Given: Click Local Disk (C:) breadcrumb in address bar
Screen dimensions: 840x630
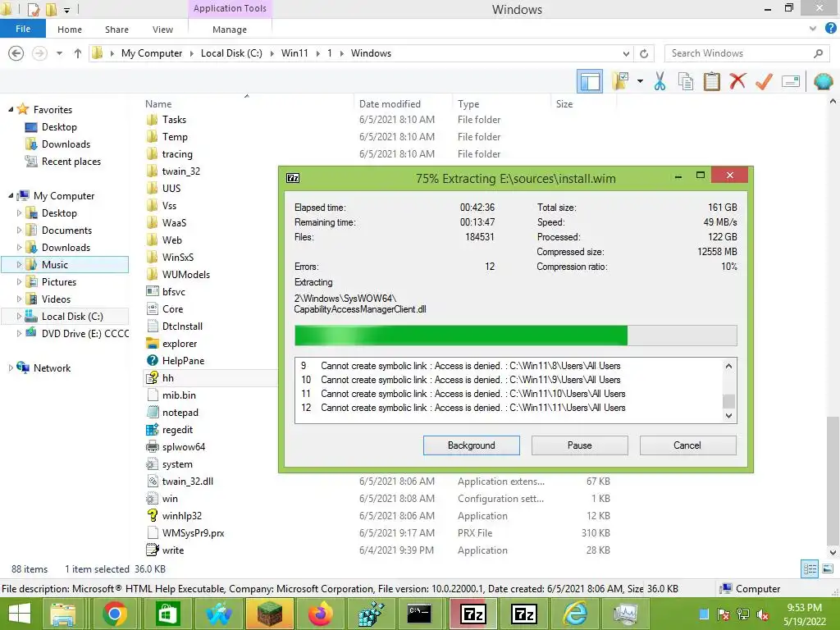Looking at the screenshot, I should click(231, 53).
